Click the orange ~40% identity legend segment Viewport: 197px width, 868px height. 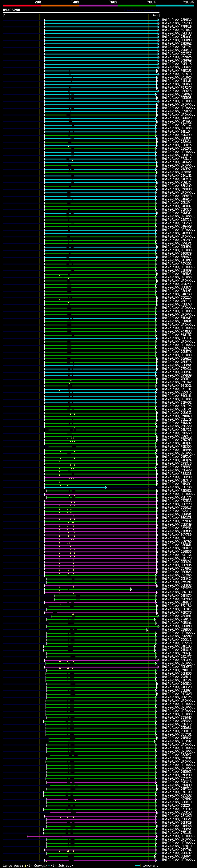tap(60, 6)
